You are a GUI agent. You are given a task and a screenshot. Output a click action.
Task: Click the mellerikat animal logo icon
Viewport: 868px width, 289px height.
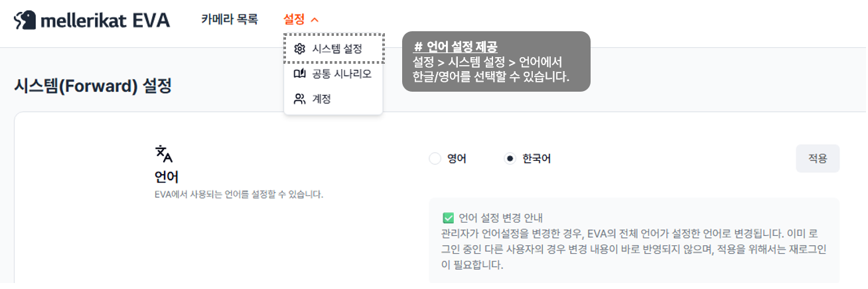click(x=25, y=20)
